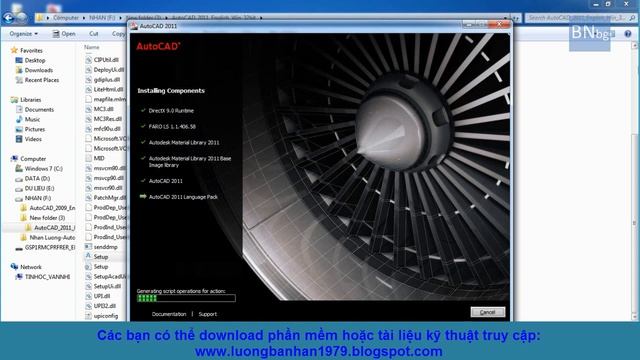
Task: Open the AutoCAD_2009 folder in tree
Action: point(52,208)
